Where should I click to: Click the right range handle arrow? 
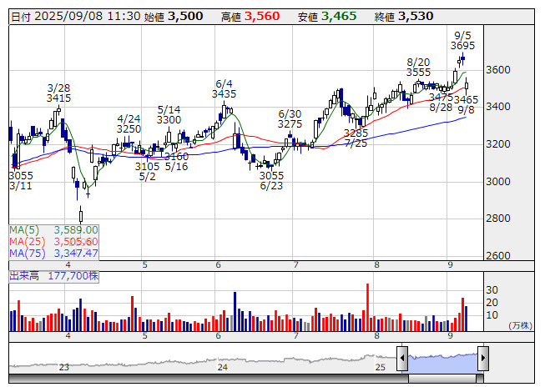coord(483,358)
